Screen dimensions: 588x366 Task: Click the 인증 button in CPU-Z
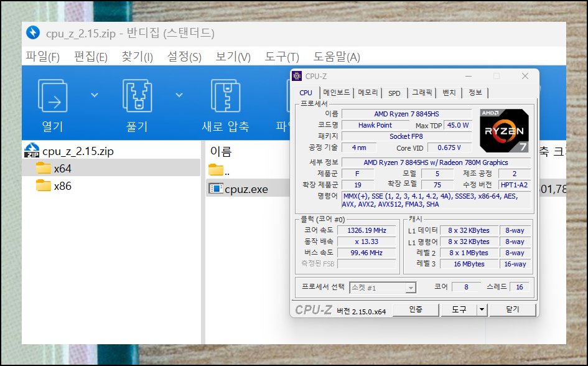[416, 310]
